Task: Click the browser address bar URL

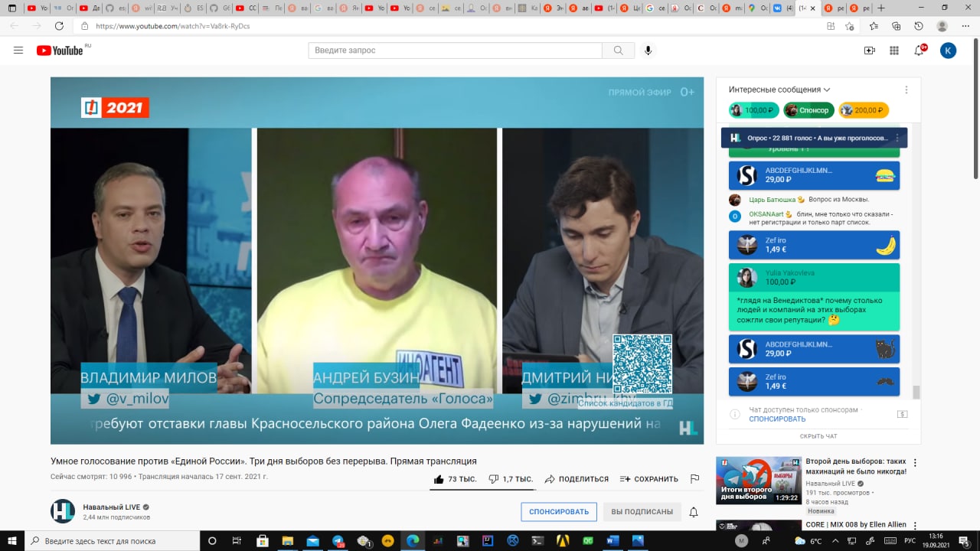Action: pos(173,26)
